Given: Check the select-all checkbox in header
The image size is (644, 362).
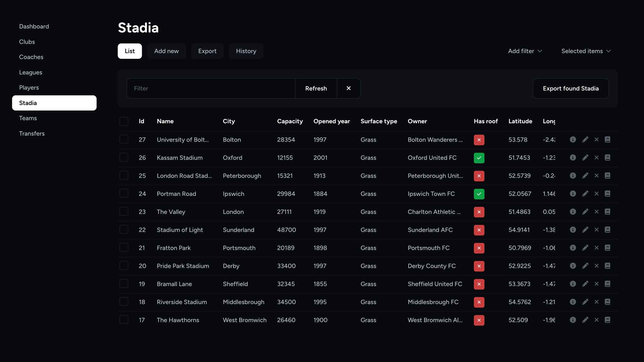Looking at the screenshot, I should pyautogui.click(x=124, y=121).
